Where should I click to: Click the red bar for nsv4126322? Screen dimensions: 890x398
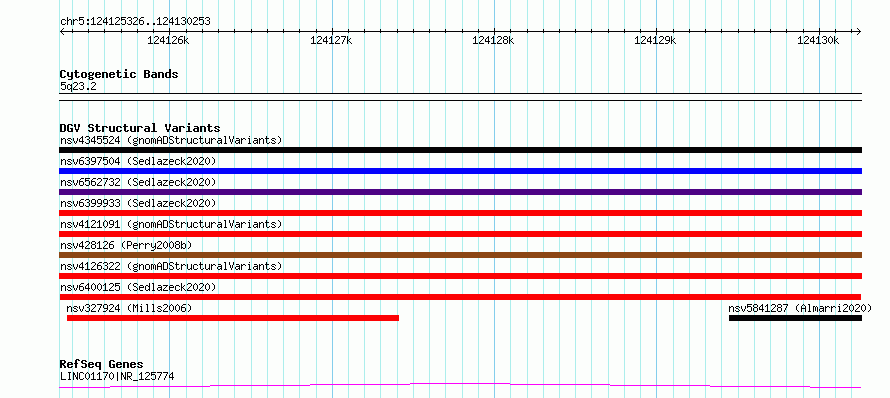pos(460,276)
